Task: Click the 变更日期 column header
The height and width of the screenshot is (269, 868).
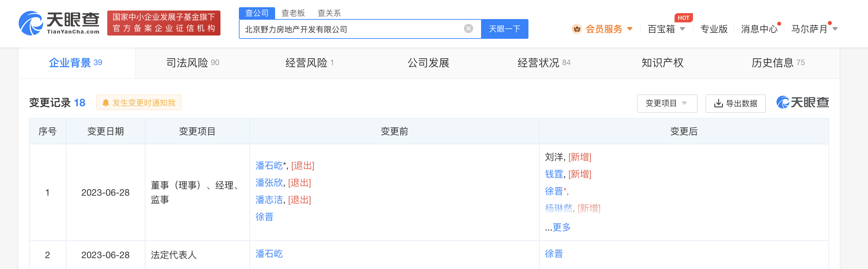Action: tap(106, 131)
